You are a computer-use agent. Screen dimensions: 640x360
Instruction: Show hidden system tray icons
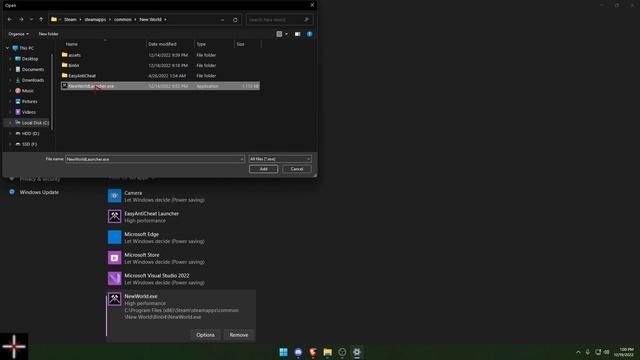coord(578,352)
